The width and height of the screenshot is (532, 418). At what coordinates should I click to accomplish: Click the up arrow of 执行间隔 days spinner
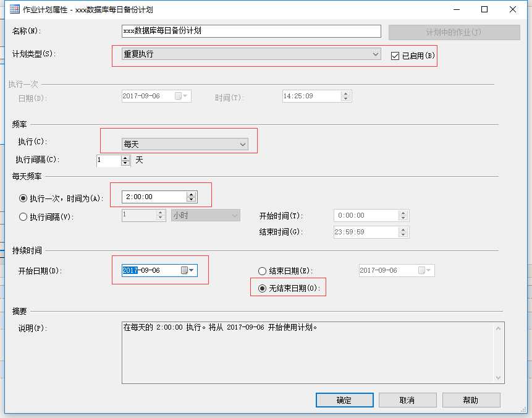(125, 158)
